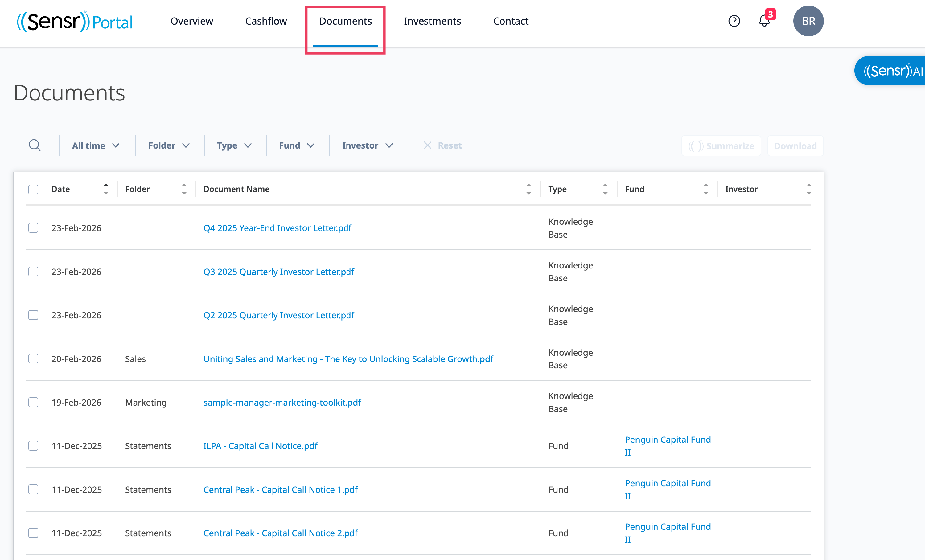Click the Sensr Portal logo
Viewport: 925px width, 560px height.
tap(75, 21)
